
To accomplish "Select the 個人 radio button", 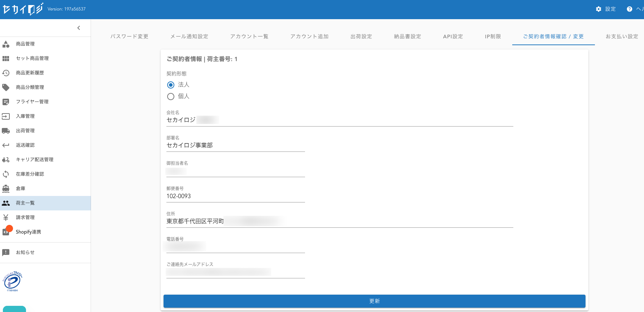I will (x=171, y=97).
